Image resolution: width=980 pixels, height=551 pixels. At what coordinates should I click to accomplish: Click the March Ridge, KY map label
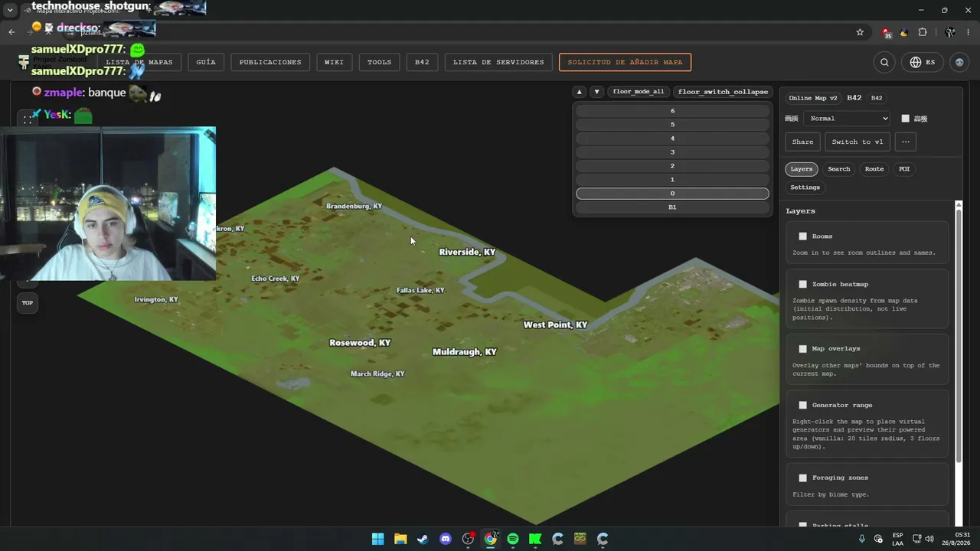click(377, 374)
